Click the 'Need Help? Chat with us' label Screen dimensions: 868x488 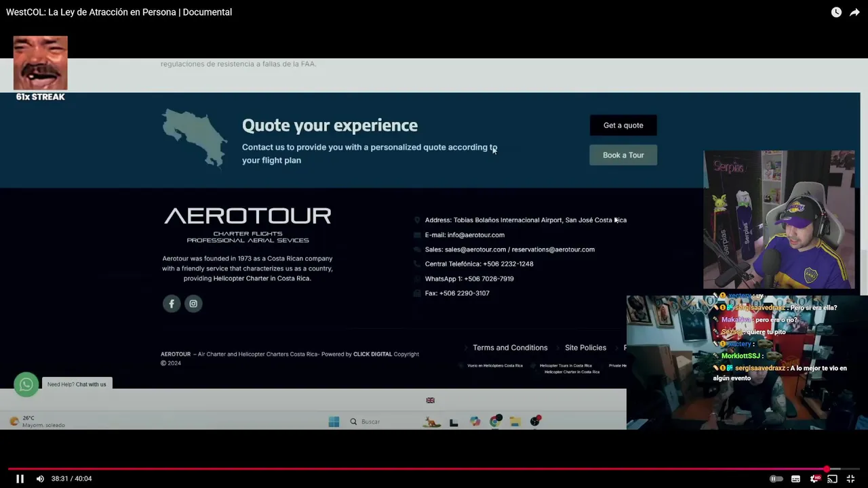[77, 384]
